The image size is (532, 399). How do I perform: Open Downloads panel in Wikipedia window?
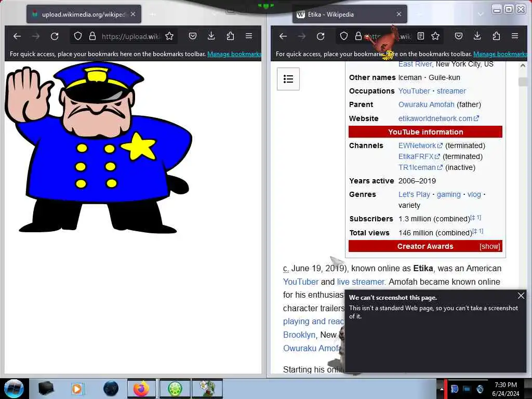(477, 36)
